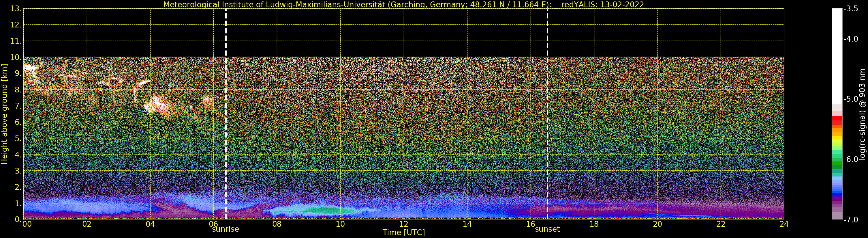This screenshot has height=238, width=868.
Task: Click the 'Height above ground [km]' axis label
Action: 4,114
